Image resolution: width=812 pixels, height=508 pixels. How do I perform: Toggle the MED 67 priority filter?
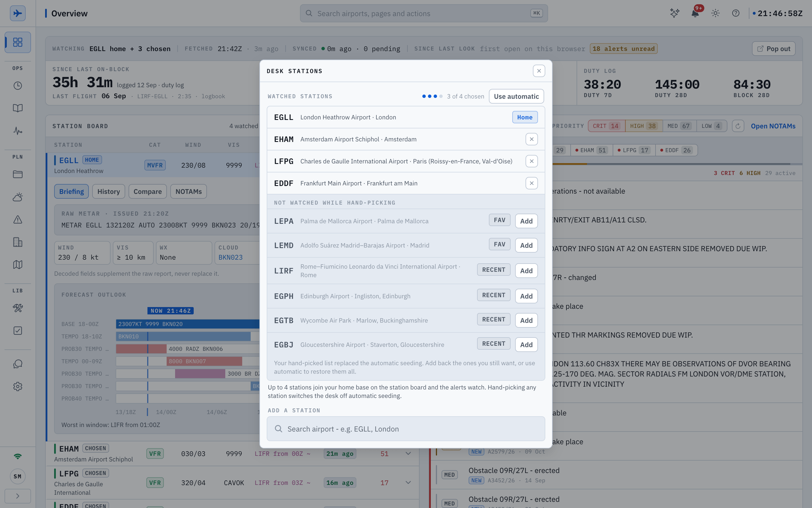click(x=679, y=126)
